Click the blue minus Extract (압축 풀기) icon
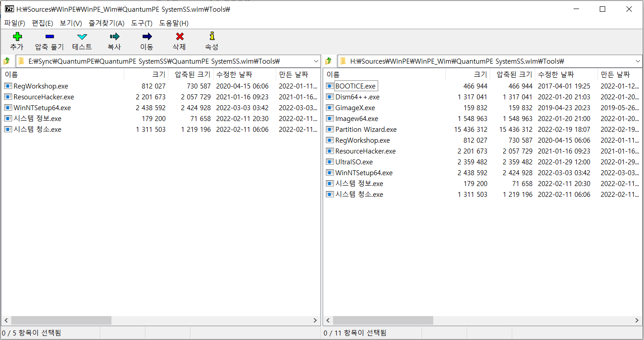 [50, 37]
